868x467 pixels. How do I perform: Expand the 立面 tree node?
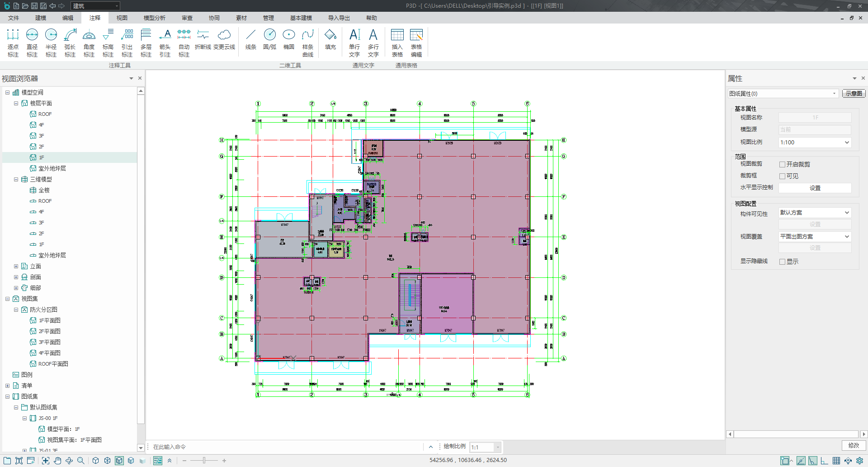click(x=16, y=267)
